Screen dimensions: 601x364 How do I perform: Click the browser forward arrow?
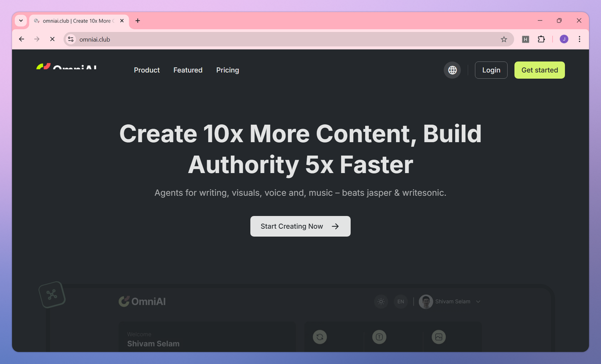(37, 39)
